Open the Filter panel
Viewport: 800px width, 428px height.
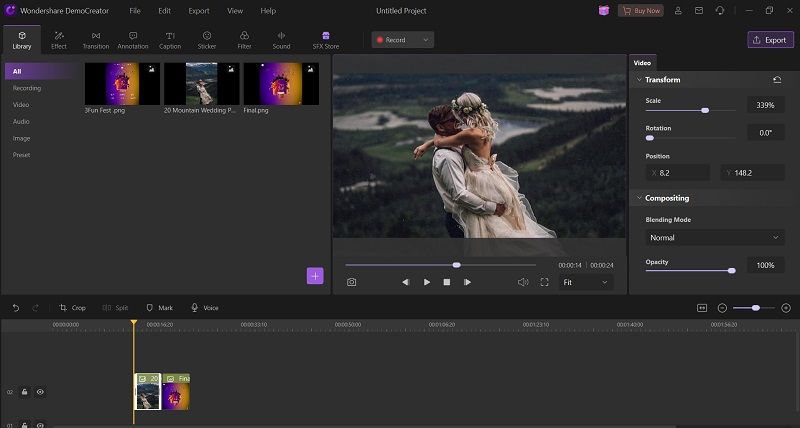point(244,40)
